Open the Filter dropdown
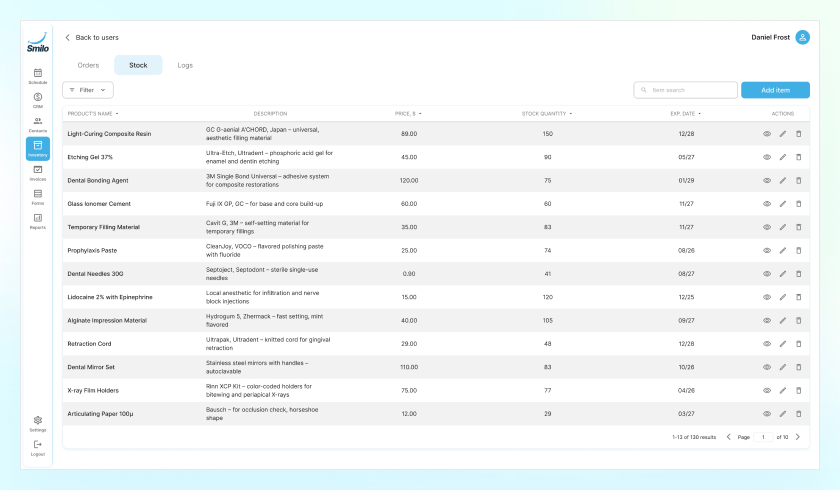This screenshot has width=840, height=490. point(88,90)
